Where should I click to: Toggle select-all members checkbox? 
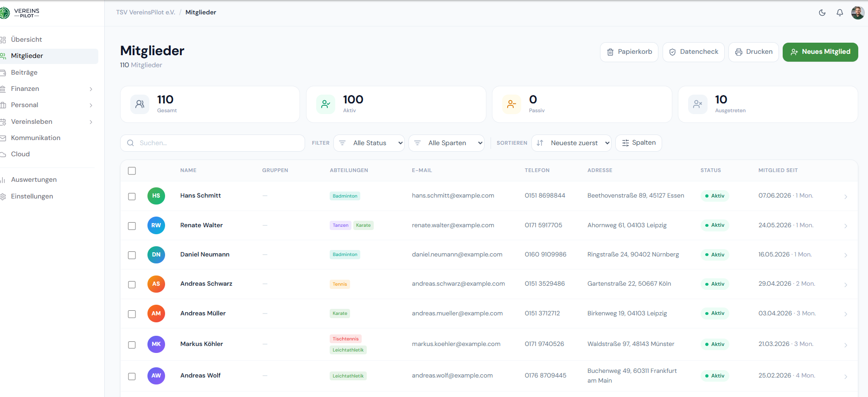point(132,171)
